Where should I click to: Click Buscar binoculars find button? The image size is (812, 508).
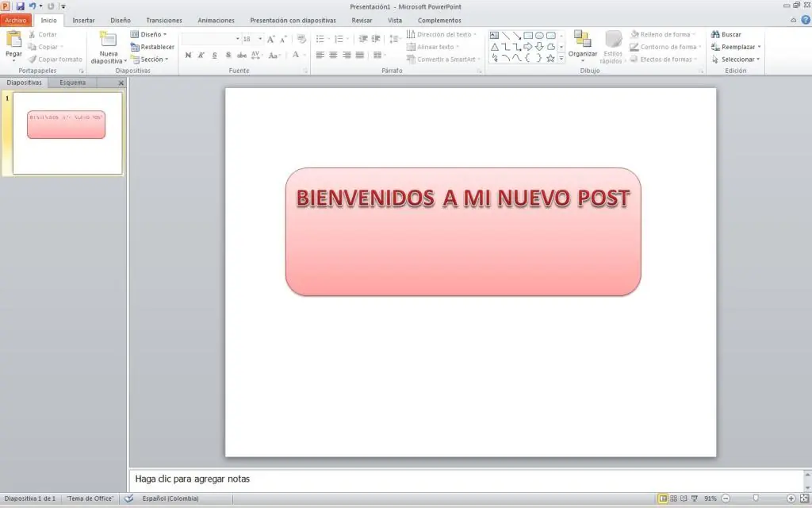click(726, 34)
